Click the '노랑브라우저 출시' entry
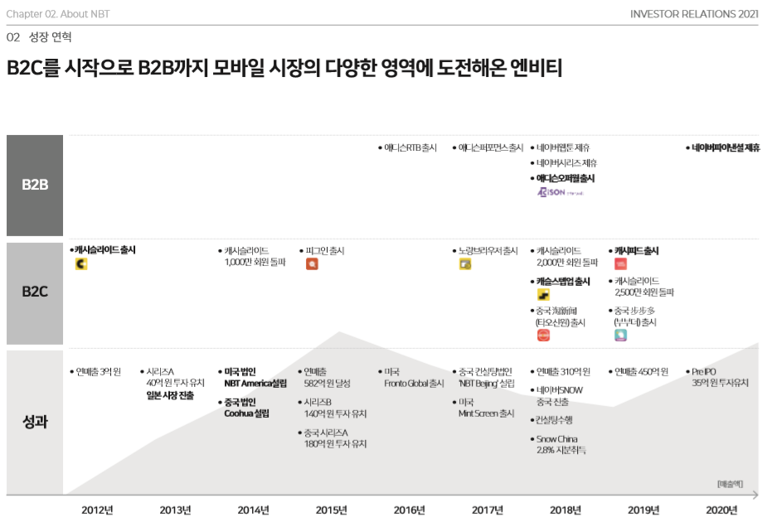The width and height of the screenshot is (767, 532). (488, 251)
